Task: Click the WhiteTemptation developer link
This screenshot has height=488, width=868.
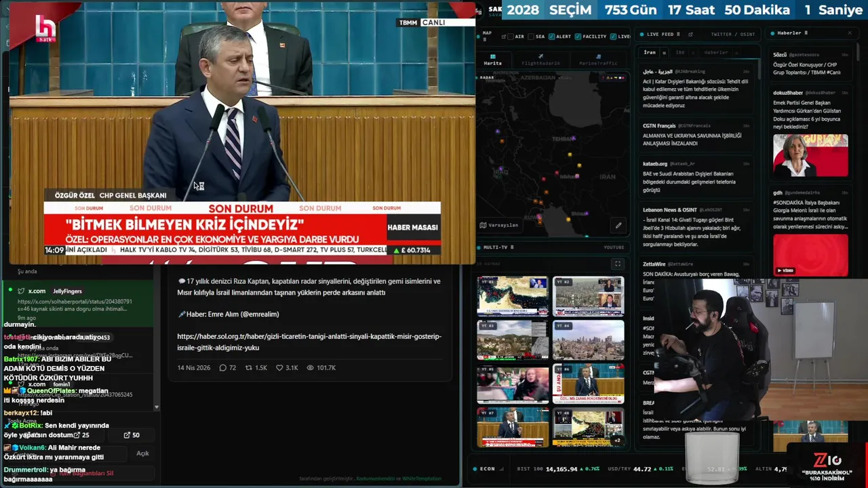Action: [422, 479]
